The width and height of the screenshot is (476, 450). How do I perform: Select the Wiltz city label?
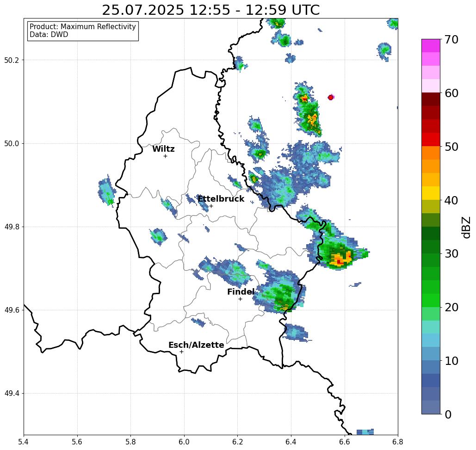tap(163, 149)
